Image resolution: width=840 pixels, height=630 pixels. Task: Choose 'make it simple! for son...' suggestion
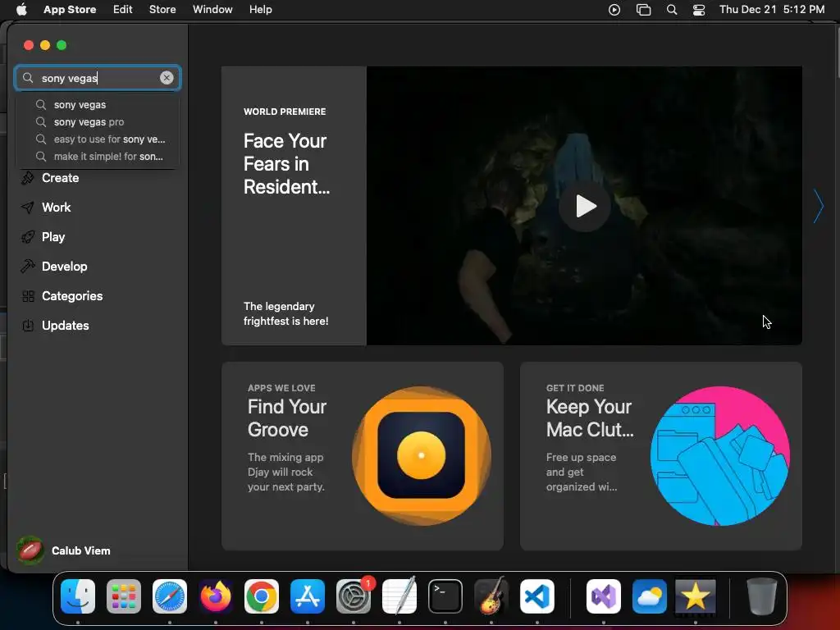(x=98, y=157)
